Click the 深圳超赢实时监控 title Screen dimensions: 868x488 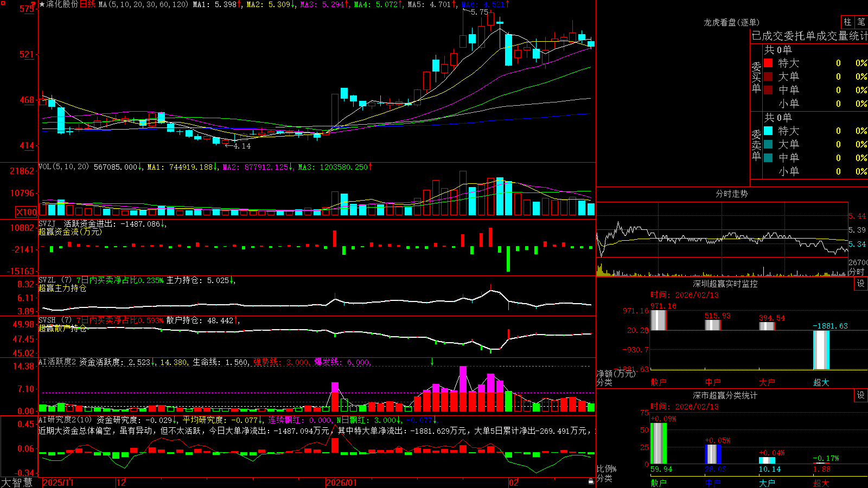tap(725, 284)
